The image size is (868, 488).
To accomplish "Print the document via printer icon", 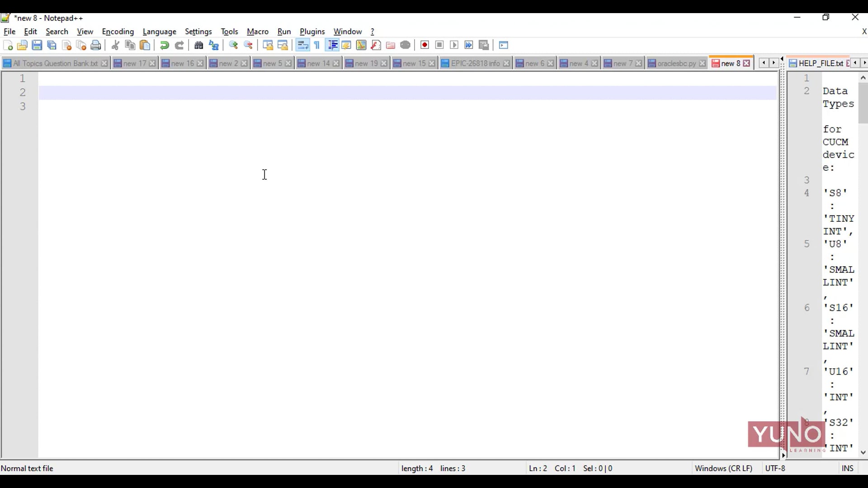I will [96, 45].
